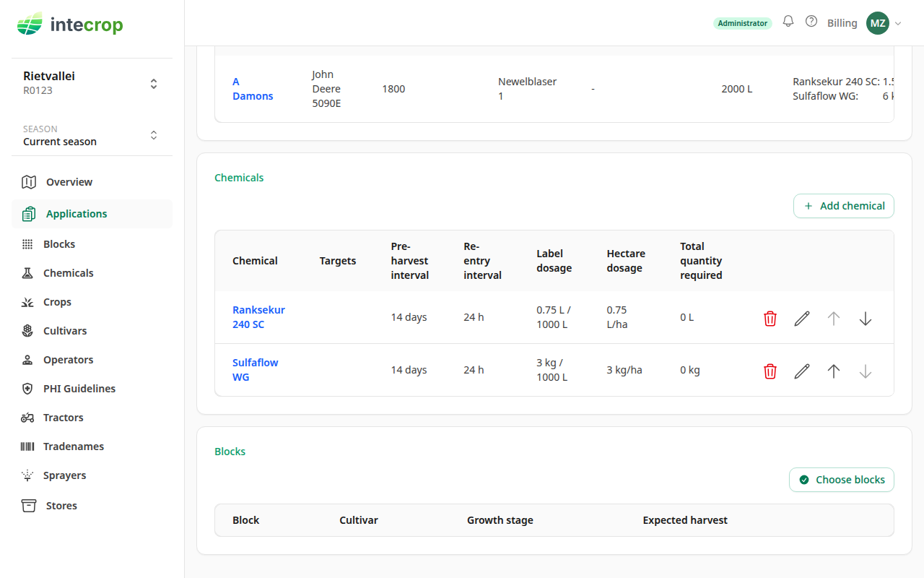Open Crops in sidebar
The width and height of the screenshot is (924, 578).
click(x=92, y=302)
